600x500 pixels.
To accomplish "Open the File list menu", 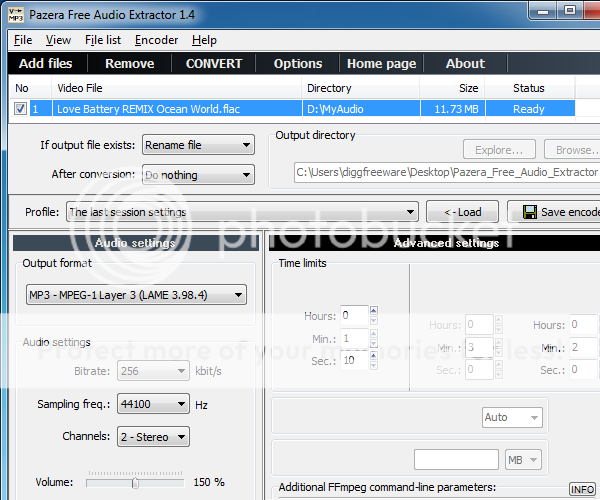I will pyautogui.click(x=103, y=40).
